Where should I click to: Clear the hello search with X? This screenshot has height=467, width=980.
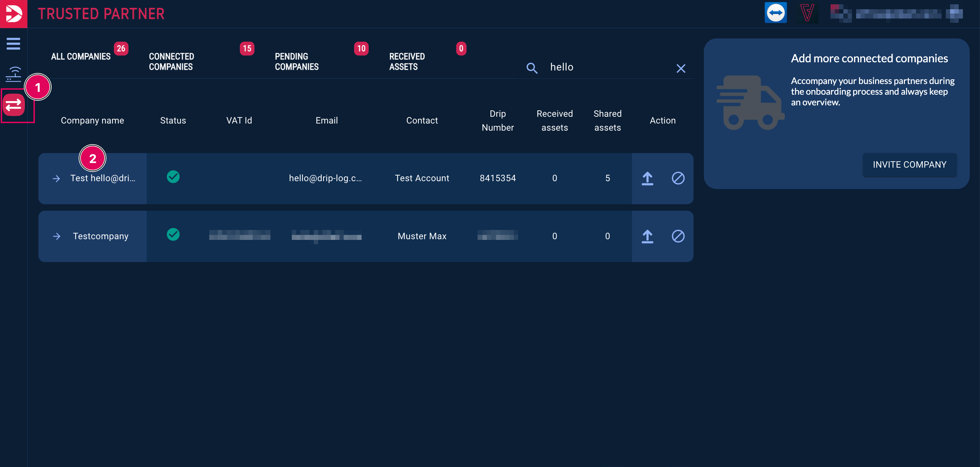(681, 68)
